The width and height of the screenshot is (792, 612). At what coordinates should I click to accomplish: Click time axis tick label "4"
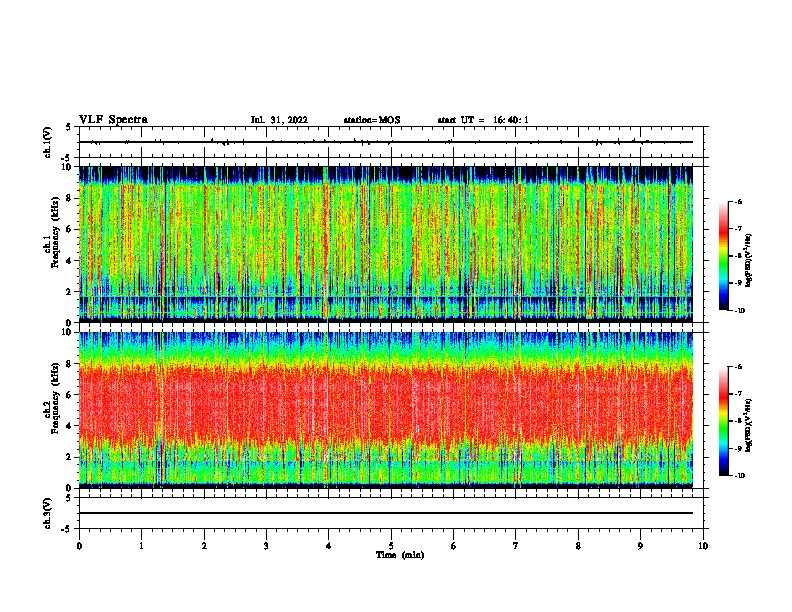(x=329, y=546)
